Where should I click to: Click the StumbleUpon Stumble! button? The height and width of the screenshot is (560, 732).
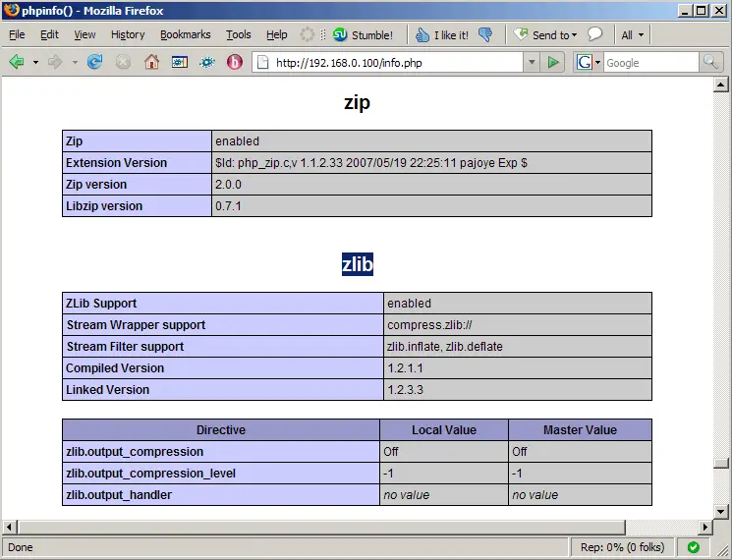[x=363, y=35]
